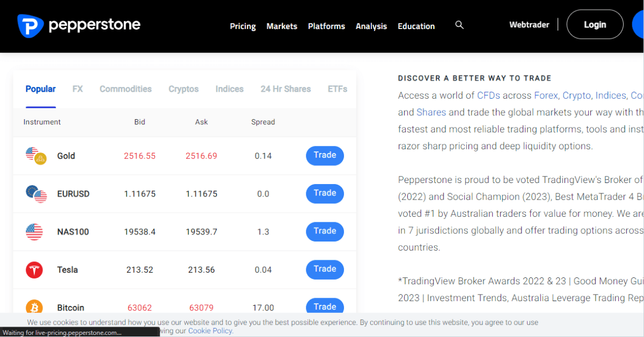Click the Indices tab in the instrument table
Viewport: 644px width, 337px height.
[229, 89]
